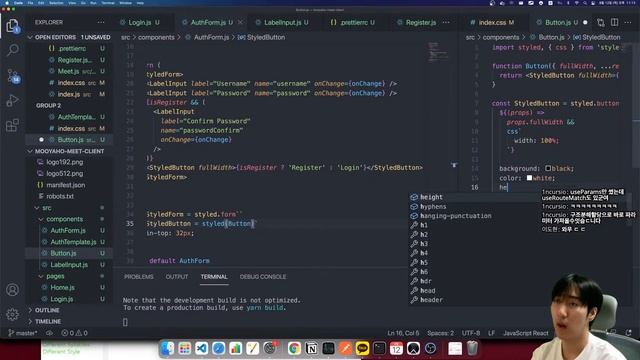
Task: Open the Accounts menu in activity bar
Action: pos(12,290)
